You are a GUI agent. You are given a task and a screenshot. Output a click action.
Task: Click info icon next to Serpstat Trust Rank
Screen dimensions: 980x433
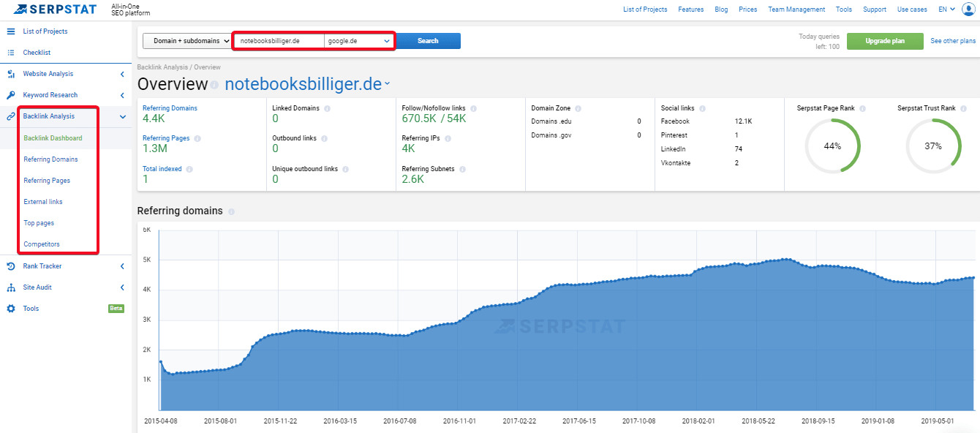(963, 108)
